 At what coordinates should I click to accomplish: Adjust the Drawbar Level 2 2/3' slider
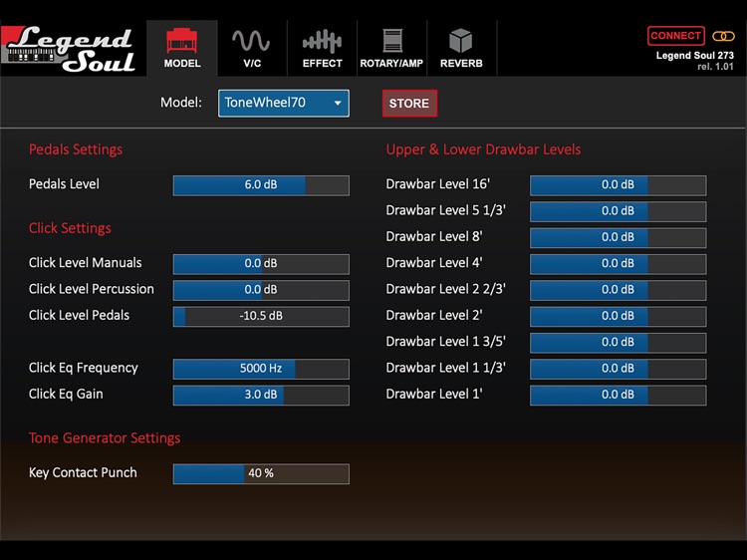(x=618, y=290)
